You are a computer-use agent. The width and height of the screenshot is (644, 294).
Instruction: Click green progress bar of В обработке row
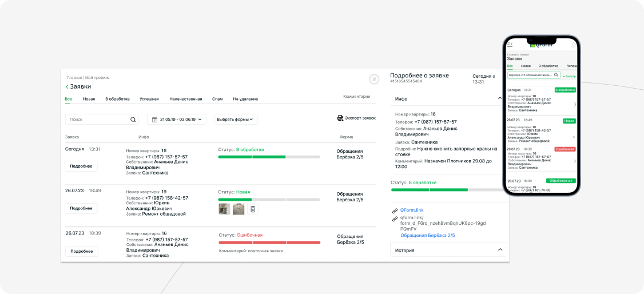tap(269, 157)
